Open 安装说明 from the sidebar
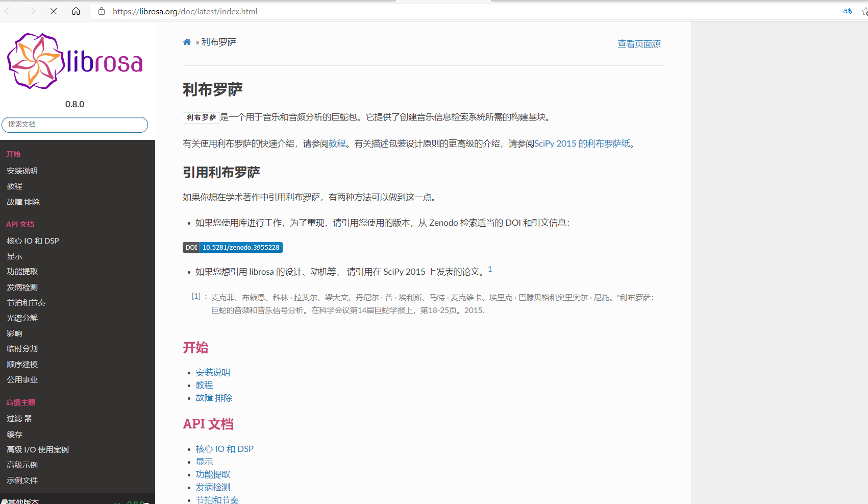The width and height of the screenshot is (868, 504). (22, 170)
